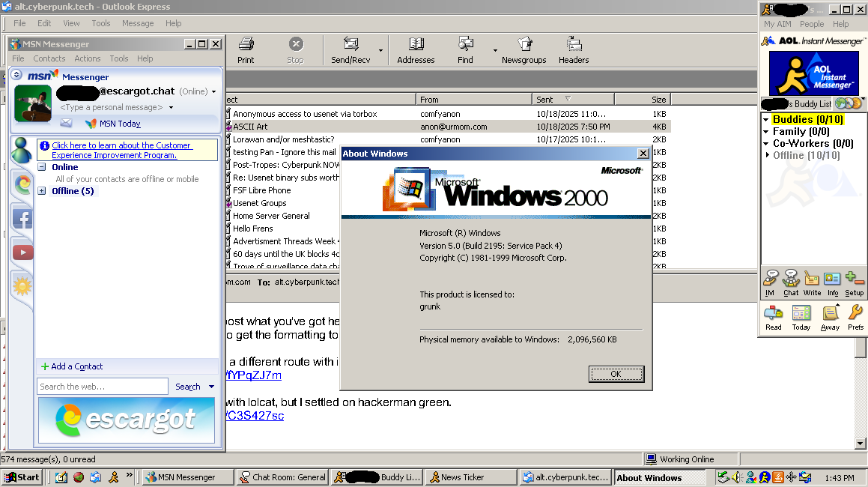Open the File menu in Outlook Express
This screenshot has height=487, width=868.
click(x=19, y=23)
